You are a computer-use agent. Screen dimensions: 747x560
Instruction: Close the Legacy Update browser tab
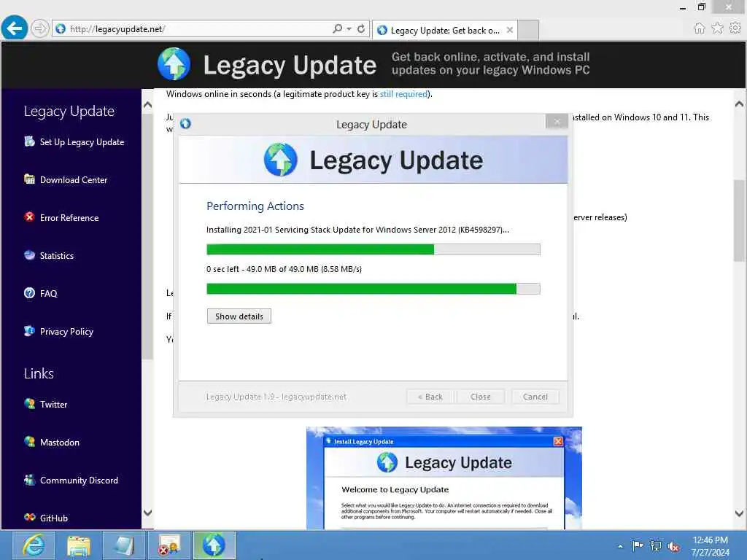click(510, 30)
